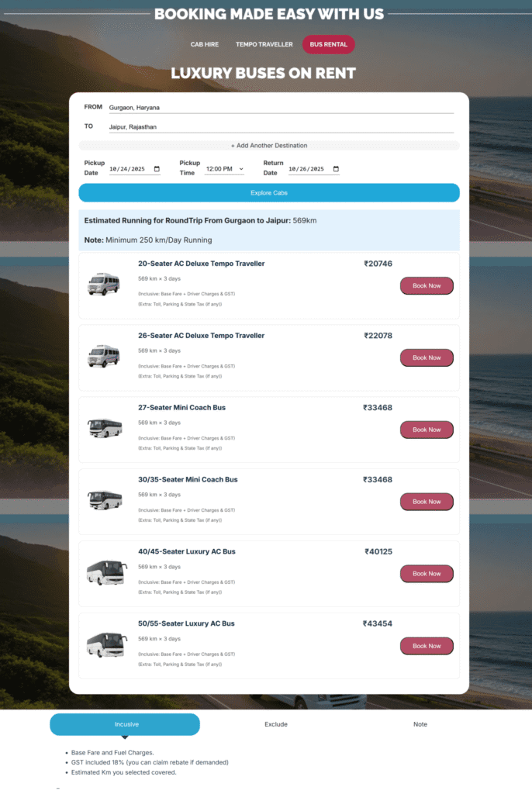The height and width of the screenshot is (794, 532).
Task: Book Now the 40/45-Seater Luxury AC Bus
Action: (x=427, y=574)
